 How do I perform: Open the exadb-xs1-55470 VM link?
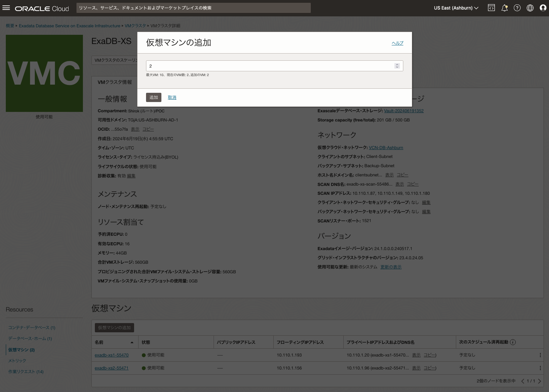(x=112, y=355)
